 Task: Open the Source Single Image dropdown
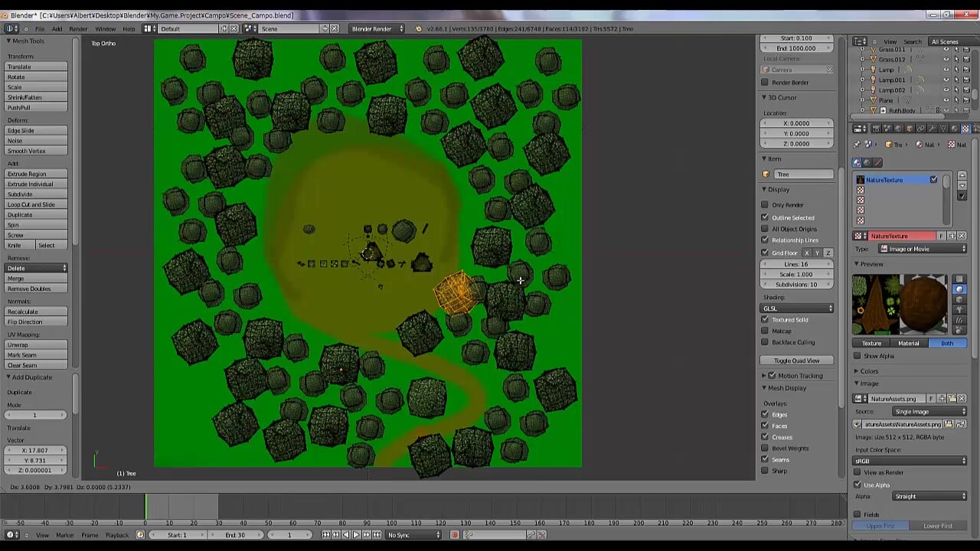tap(929, 412)
